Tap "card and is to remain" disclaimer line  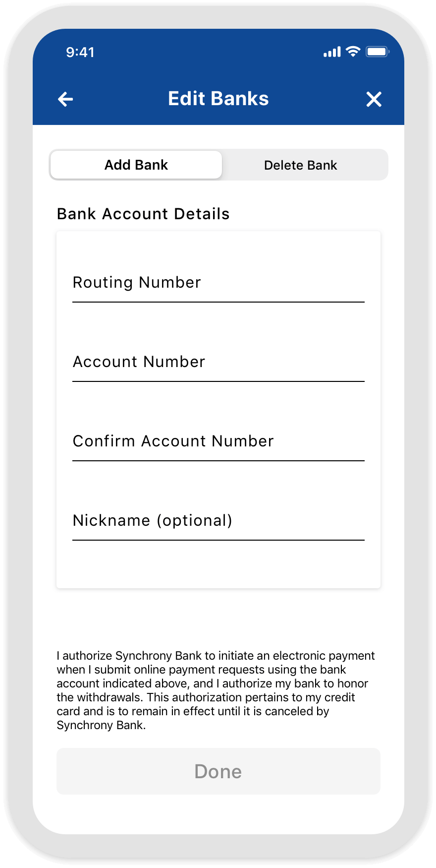click(x=193, y=711)
